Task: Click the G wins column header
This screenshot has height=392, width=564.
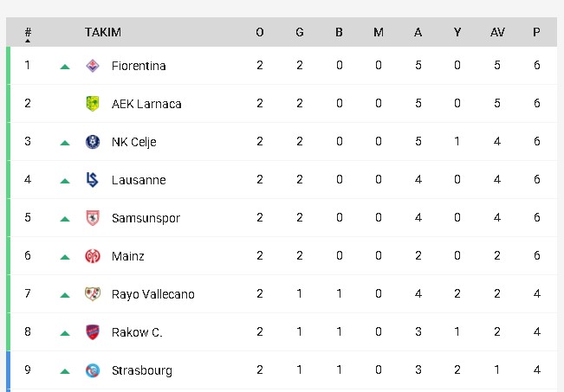Action: (x=300, y=33)
